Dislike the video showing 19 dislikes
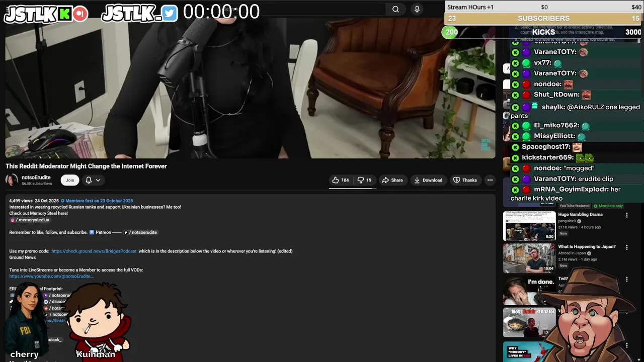This screenshot has width=644, height=362. 365,180
